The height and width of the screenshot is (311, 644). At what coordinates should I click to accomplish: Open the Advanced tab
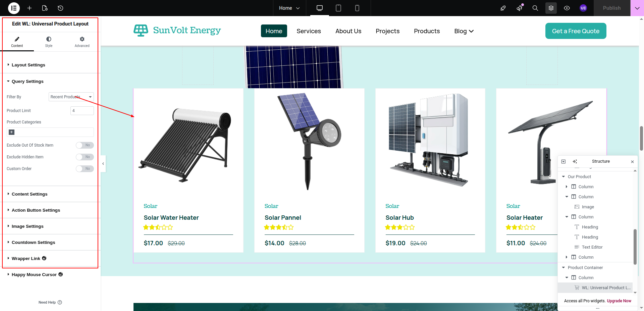pyautogui.click(x=82, y=42)
